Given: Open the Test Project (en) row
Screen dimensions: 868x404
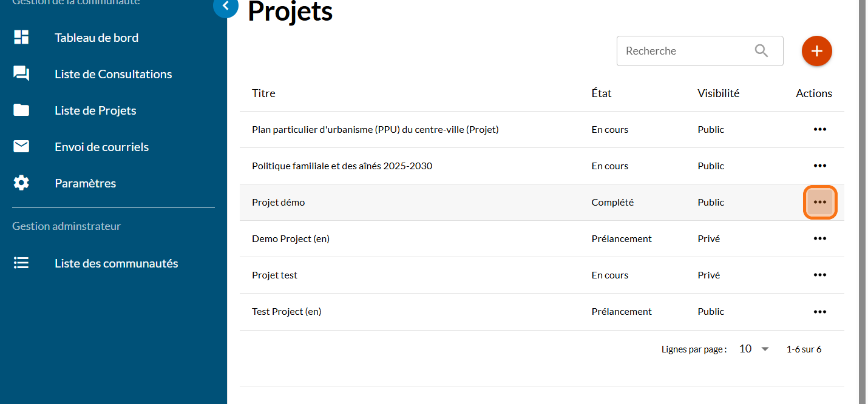Looking at the screenshot, I should click(x=287, y=312).
